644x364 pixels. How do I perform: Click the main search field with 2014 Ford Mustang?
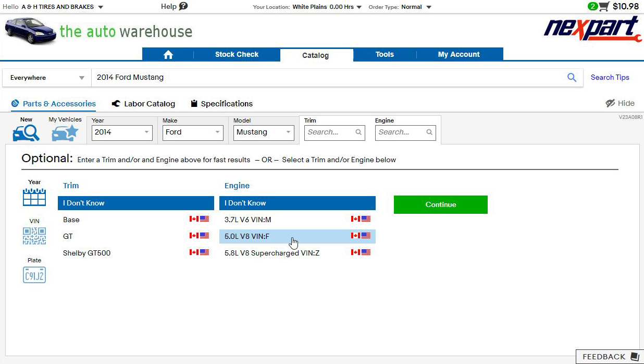pos(328,78)
